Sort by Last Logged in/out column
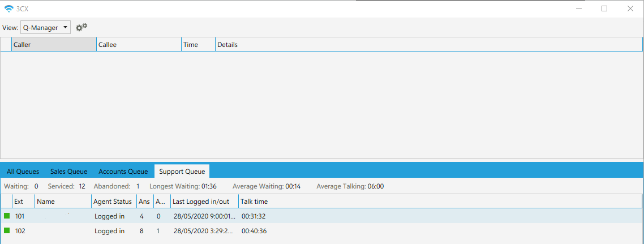The height and width of the screenshot is (244, 644). (204, 202)
